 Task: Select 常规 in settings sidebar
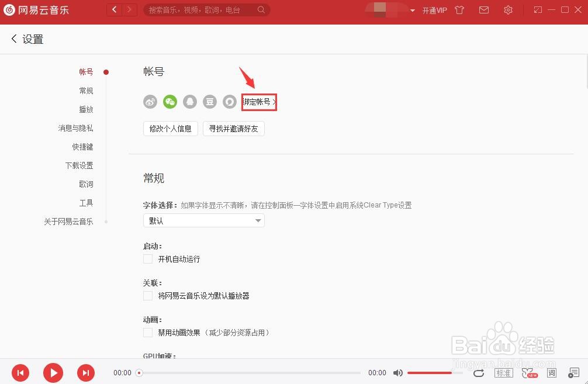pyautogui.click(x=86, y=91)
